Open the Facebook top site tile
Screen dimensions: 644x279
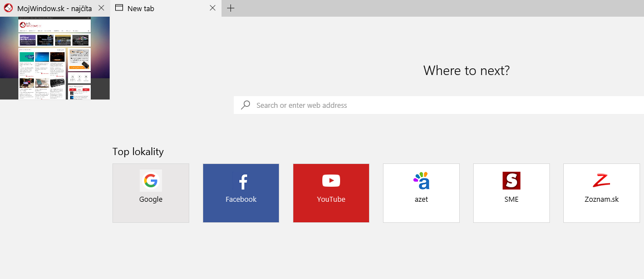[x=241, y=193]
